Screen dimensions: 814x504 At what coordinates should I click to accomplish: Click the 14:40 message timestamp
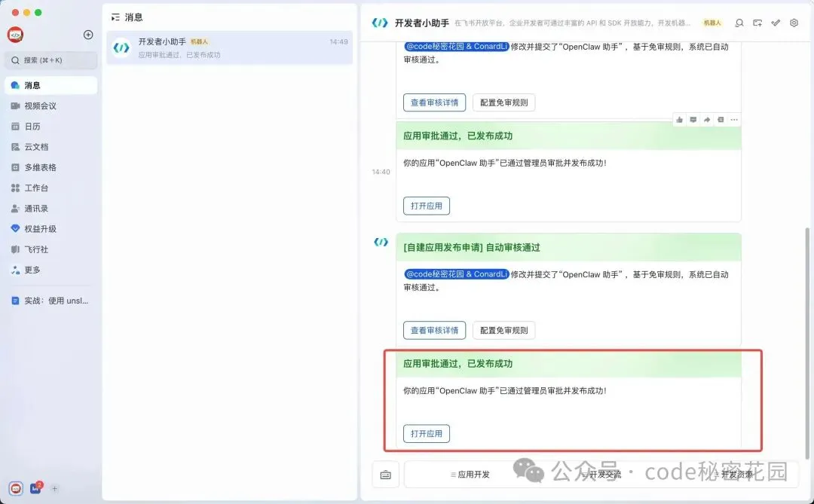(x=381, y=172)
